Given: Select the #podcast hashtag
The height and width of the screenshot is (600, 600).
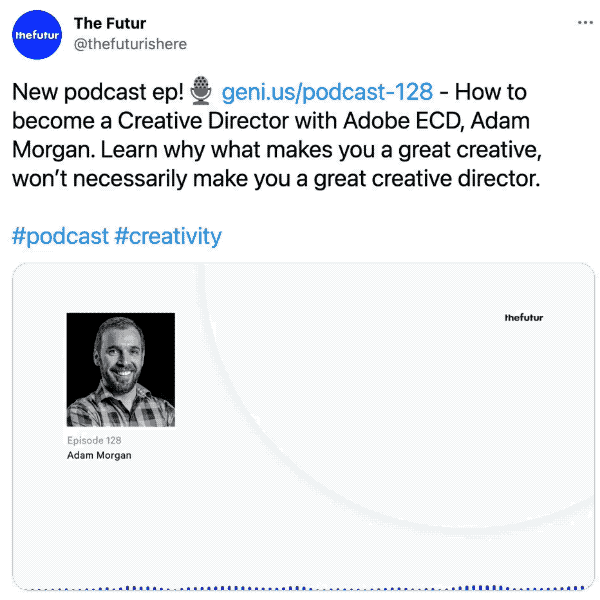Looking at the screenshot, I should [60, 236].
